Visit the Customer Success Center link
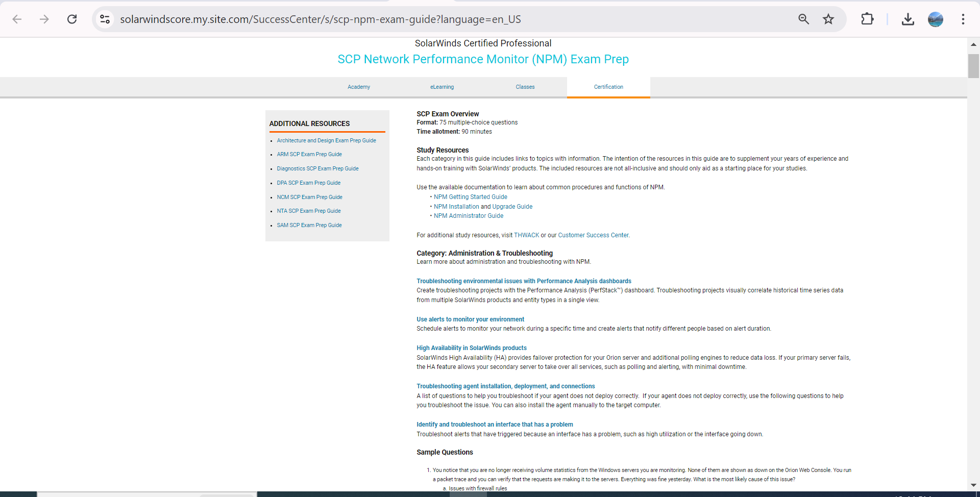Screen dimensions: 980x497 pyautogui.click(x=594, y=235)
